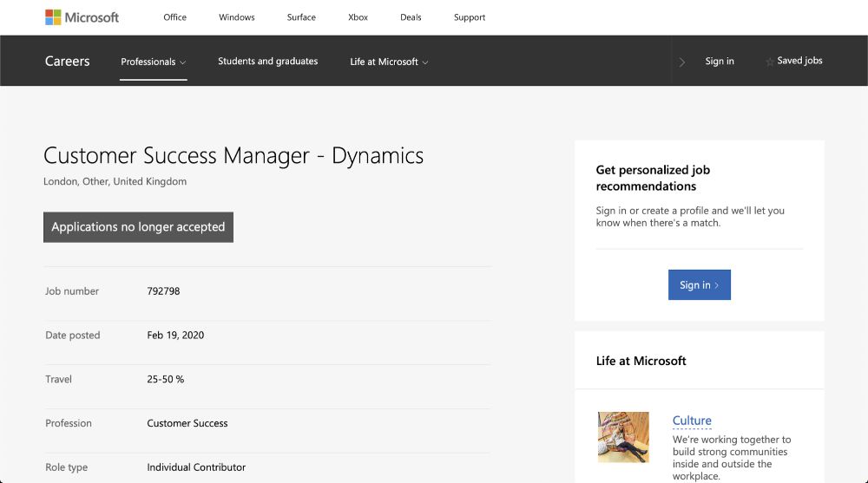Click Sign in in the dark navigation bar
This screenshot has height=483, width=868.
[720, 61]
